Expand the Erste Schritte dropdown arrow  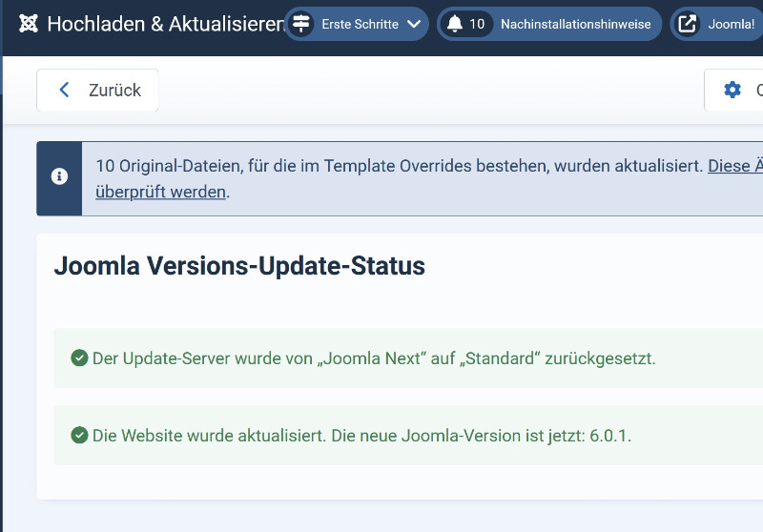tap(414, 24)
